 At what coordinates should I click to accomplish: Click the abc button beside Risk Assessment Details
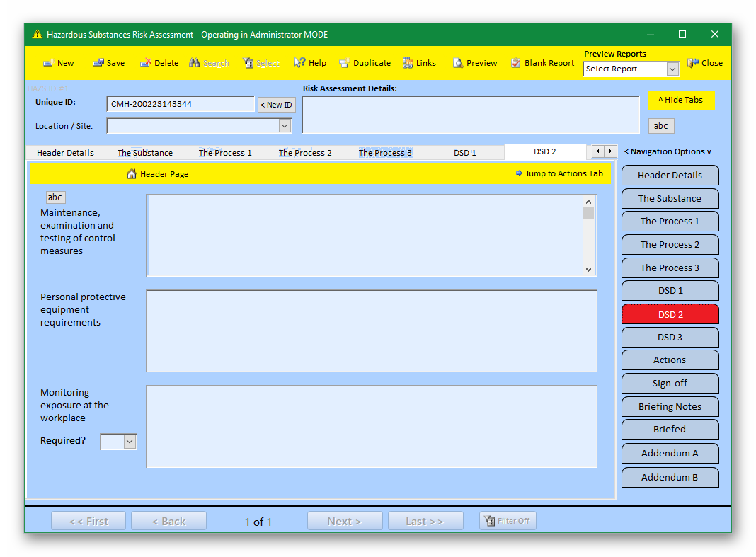coord(660,126)
